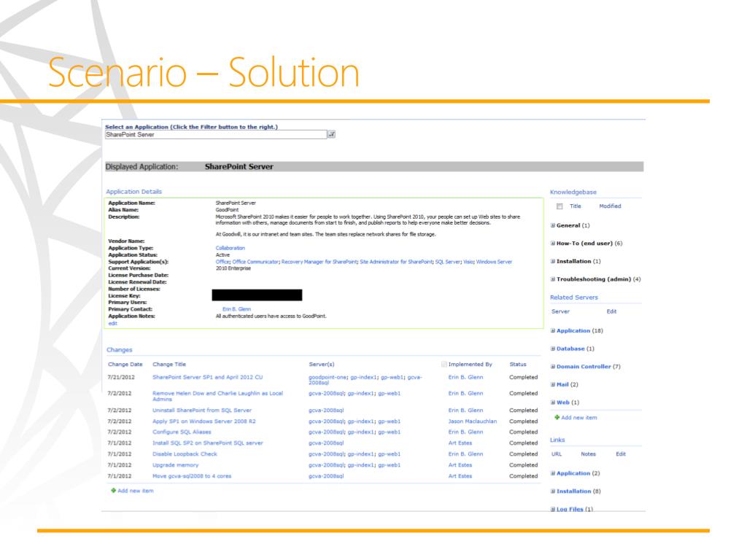The image size is (747, 560).
Task: Open primary contact Erin B. Glenn link
Action: click(x=237, y=309)
